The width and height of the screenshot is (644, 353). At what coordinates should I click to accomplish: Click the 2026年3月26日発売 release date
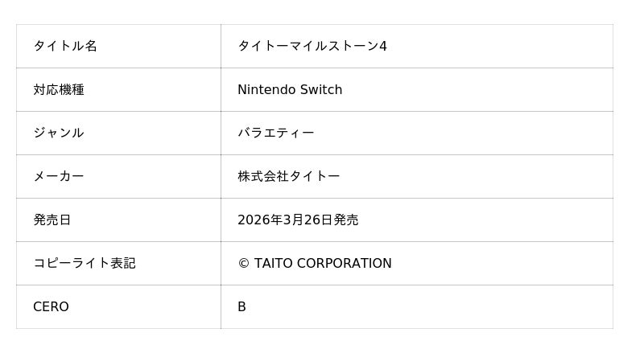point(298,220)
